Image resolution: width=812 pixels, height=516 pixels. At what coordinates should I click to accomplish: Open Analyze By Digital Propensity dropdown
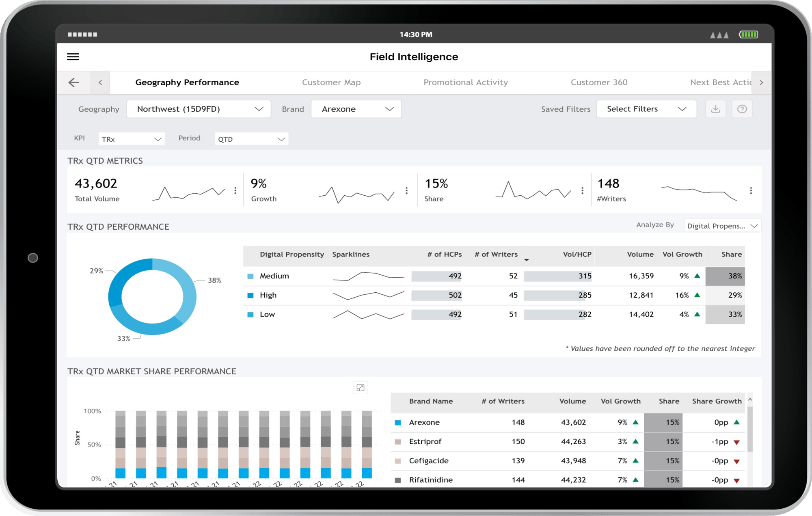pos(722,226)
